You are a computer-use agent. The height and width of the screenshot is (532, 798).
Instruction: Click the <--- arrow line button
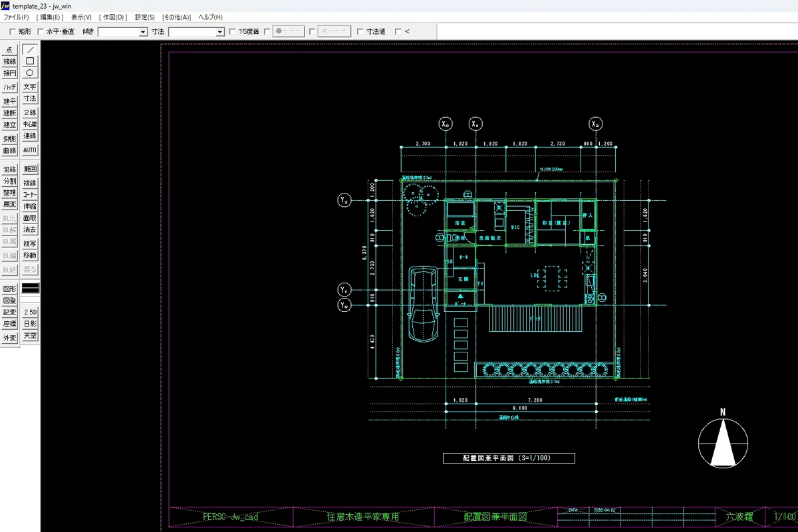[x=334, y=31]
